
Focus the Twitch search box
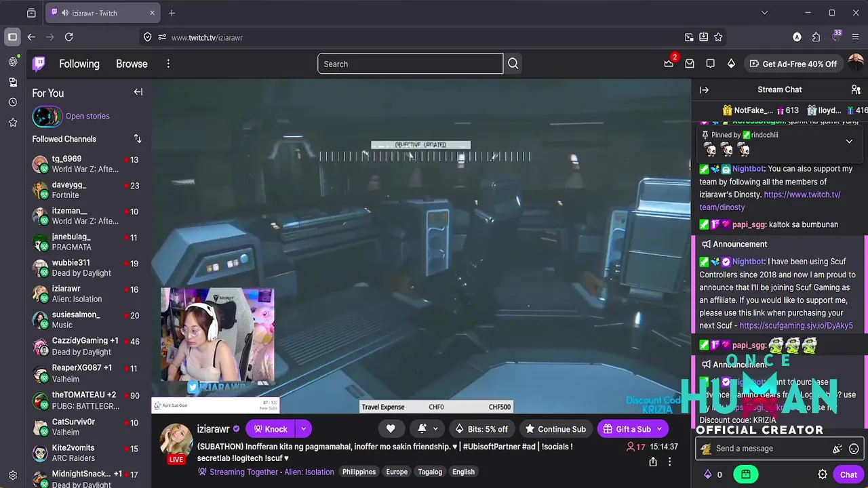(410, 64)
